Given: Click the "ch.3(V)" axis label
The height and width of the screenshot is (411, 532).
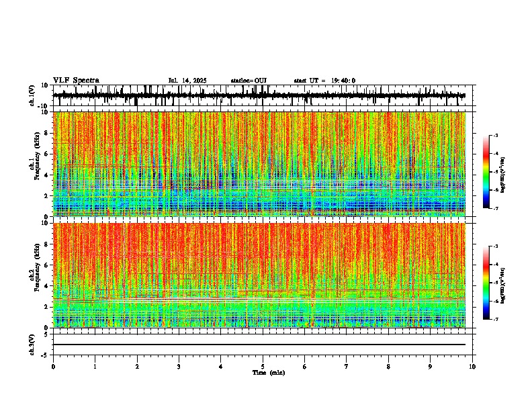Looking at the screenshot, I should coord(32,345).
